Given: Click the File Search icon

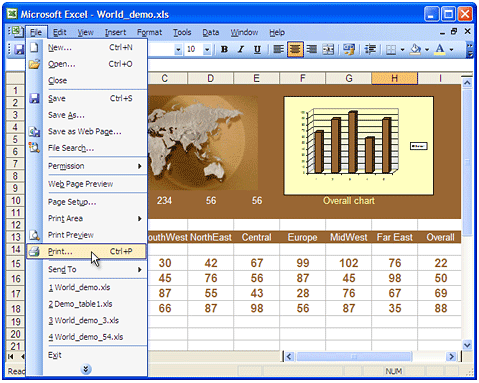Looking at the screenshot, I should [x=34, y=148].
